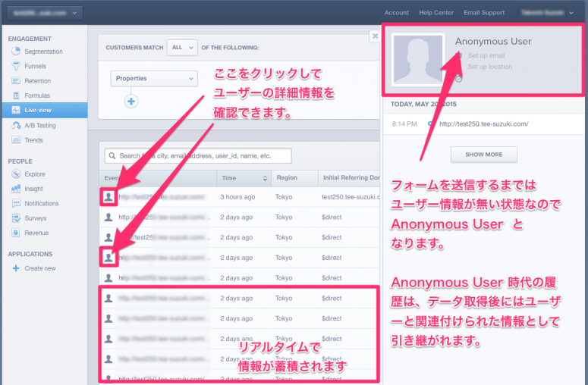Open the Explore people section
588x385 pixels.
(x=34, y=174)
